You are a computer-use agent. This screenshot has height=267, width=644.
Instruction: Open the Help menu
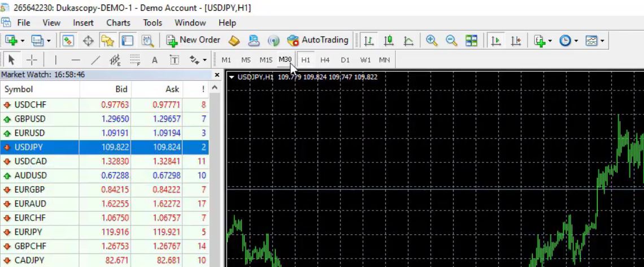[x=227, y=23]
